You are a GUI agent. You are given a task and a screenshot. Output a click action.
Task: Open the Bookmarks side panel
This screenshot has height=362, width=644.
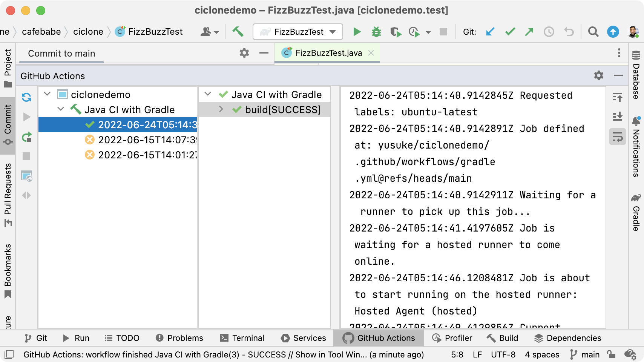point(8,271)
